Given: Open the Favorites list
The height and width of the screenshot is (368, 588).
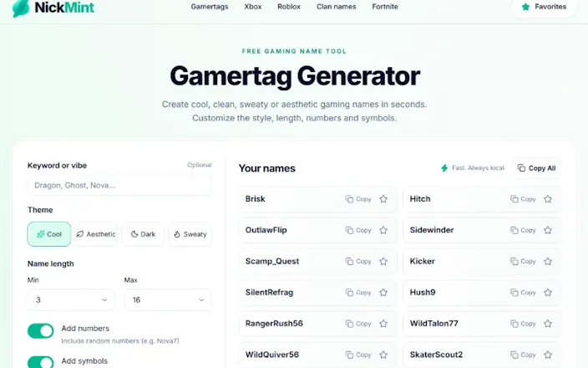Looking at the screenshot, I should point(544,7).
